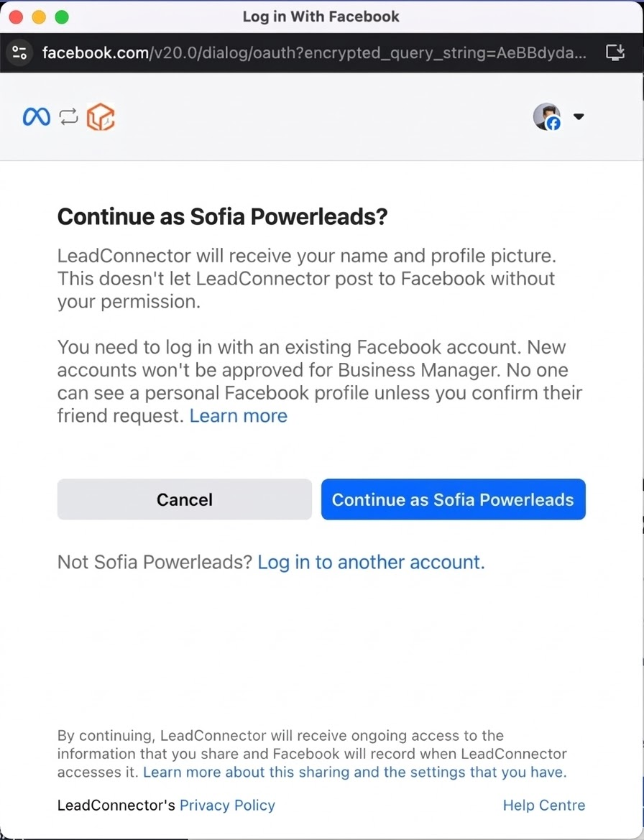Open the Learn more link

click(238, 416)
